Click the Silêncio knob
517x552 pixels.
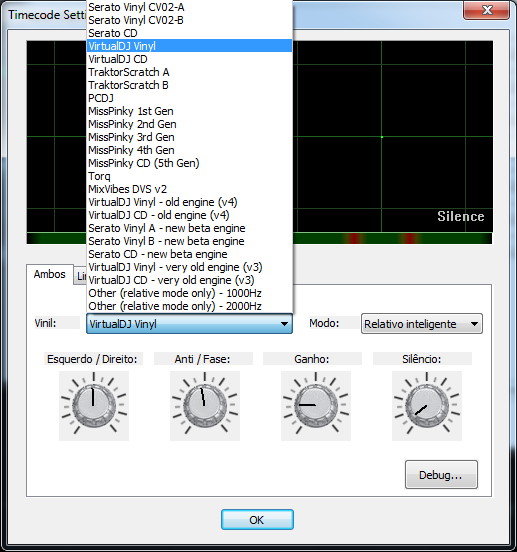427,406
